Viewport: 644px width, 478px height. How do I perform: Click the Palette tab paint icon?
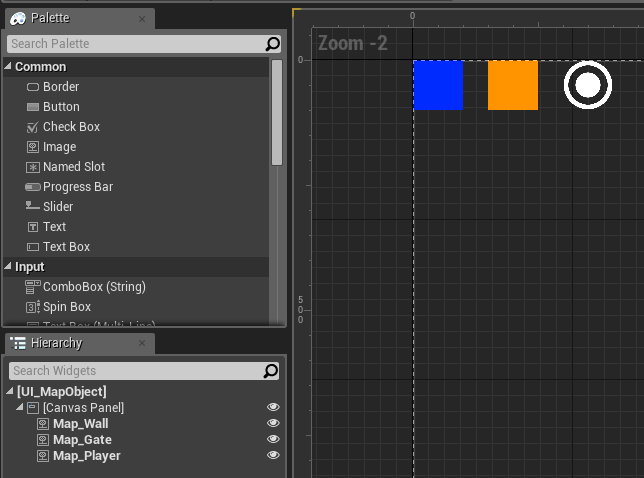(x=18, y=18)
